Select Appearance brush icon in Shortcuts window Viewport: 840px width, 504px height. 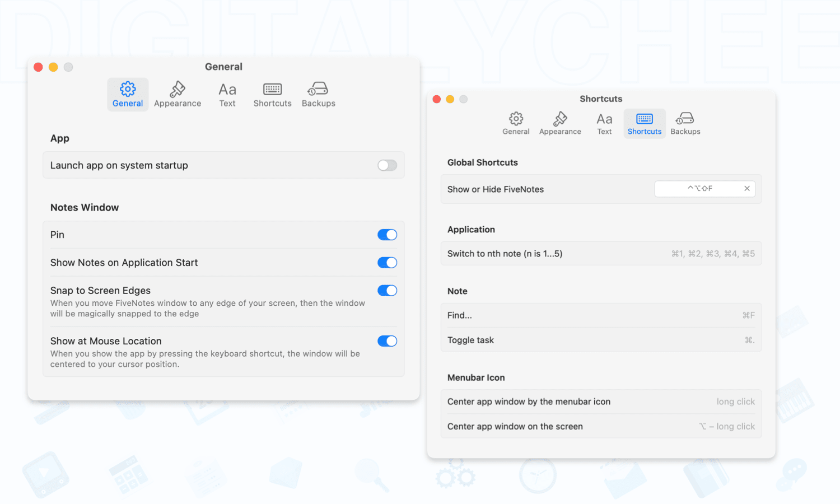coord(560,119)
